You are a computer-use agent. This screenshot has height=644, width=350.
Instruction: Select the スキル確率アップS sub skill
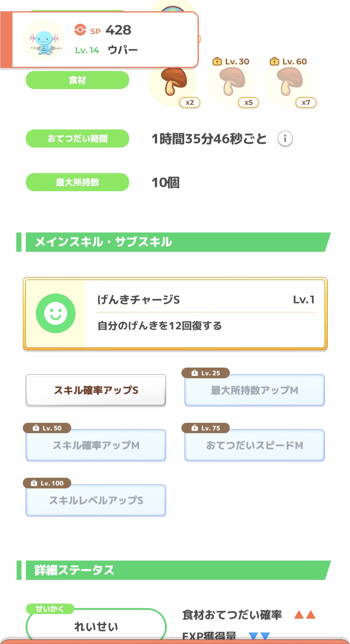[96, 390]
